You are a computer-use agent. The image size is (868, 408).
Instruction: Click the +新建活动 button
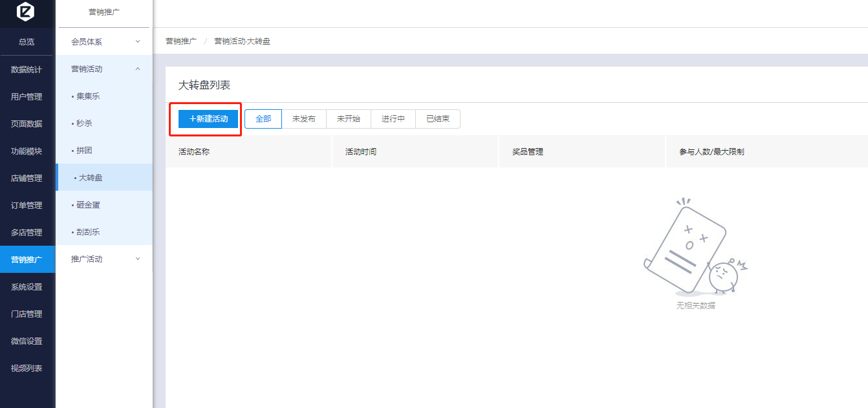click(x=208, y=119)
